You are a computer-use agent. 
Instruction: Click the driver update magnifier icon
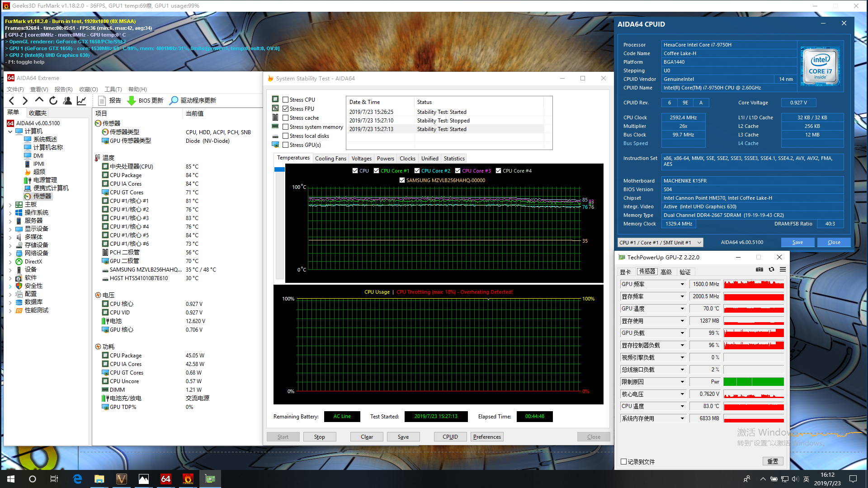click(x=174, y=100)
